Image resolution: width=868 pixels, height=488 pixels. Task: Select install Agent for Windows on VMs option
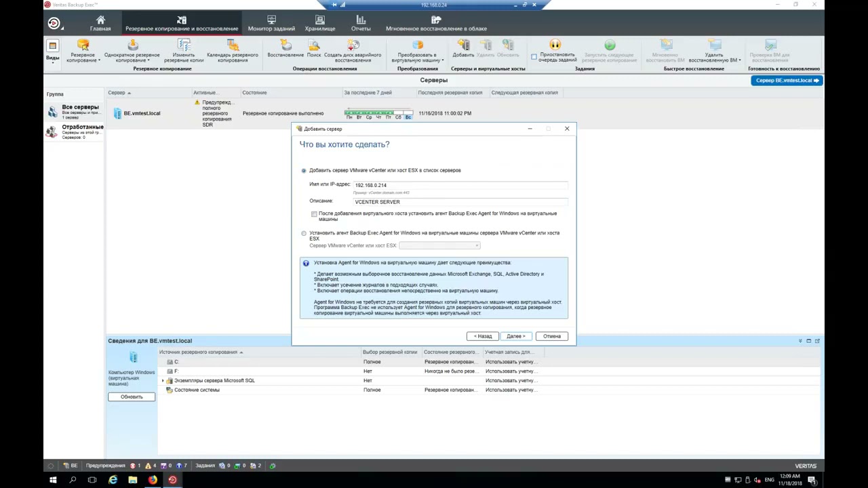click(x=304, y=233)
